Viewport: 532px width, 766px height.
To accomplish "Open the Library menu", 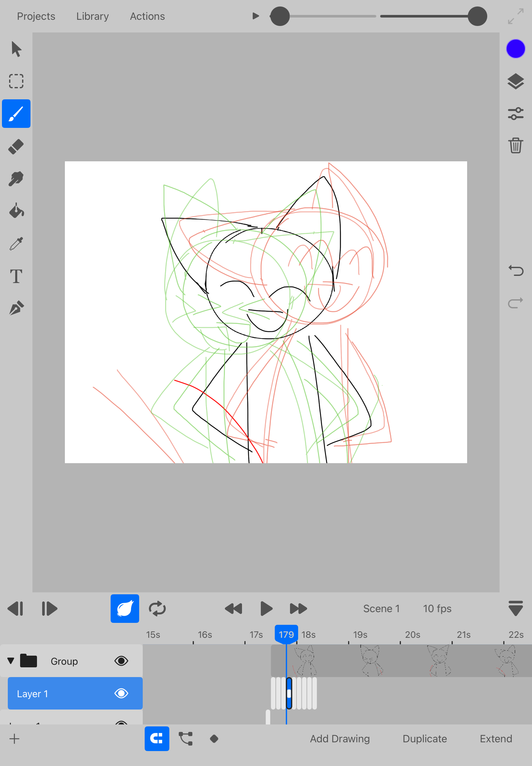I will 92,16.
